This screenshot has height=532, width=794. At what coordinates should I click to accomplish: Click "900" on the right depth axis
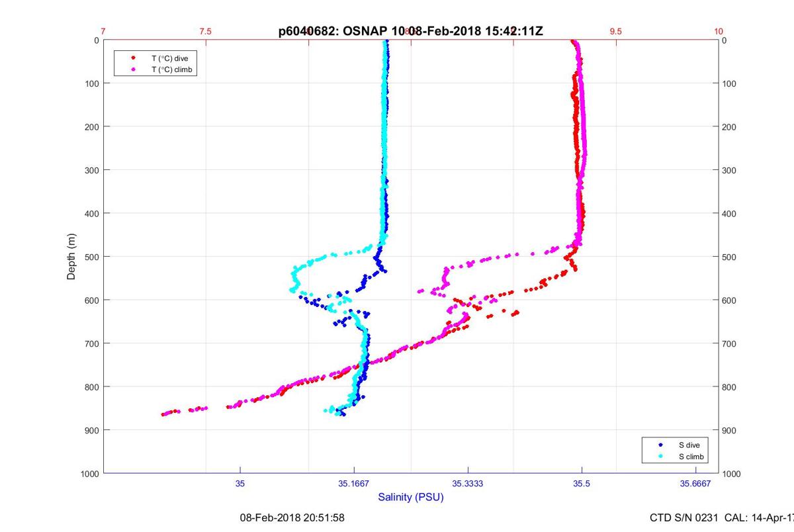(730, 430)
